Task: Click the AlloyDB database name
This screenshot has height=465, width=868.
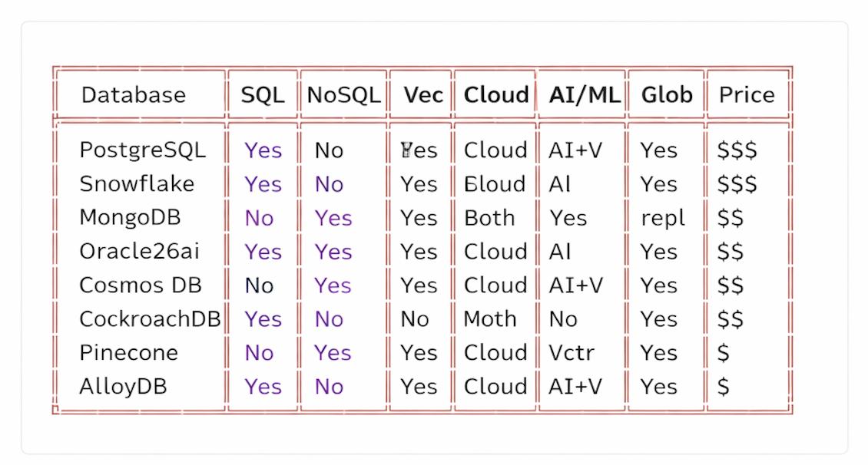Action: [123, 387]
